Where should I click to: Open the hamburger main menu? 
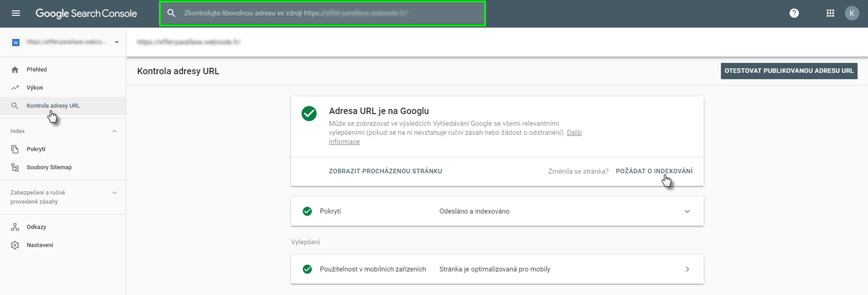tap(15, 13)
